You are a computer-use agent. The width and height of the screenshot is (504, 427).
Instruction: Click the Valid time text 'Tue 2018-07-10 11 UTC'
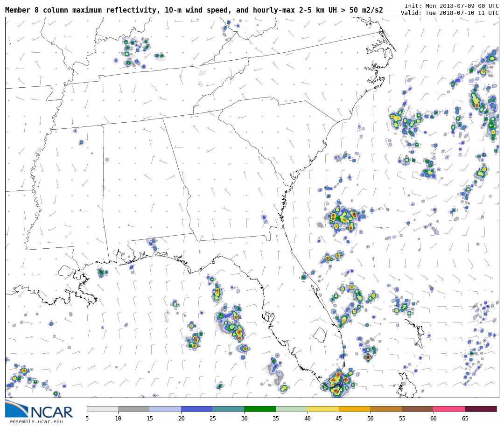click(x=462, y=13)
